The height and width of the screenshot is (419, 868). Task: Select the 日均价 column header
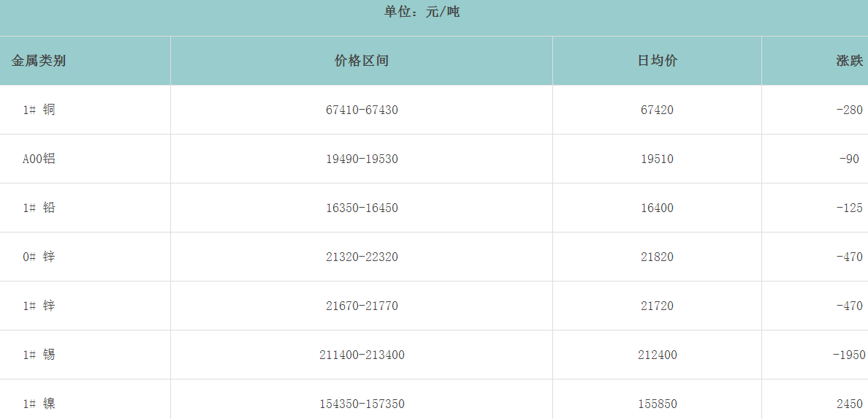(657, 61)
